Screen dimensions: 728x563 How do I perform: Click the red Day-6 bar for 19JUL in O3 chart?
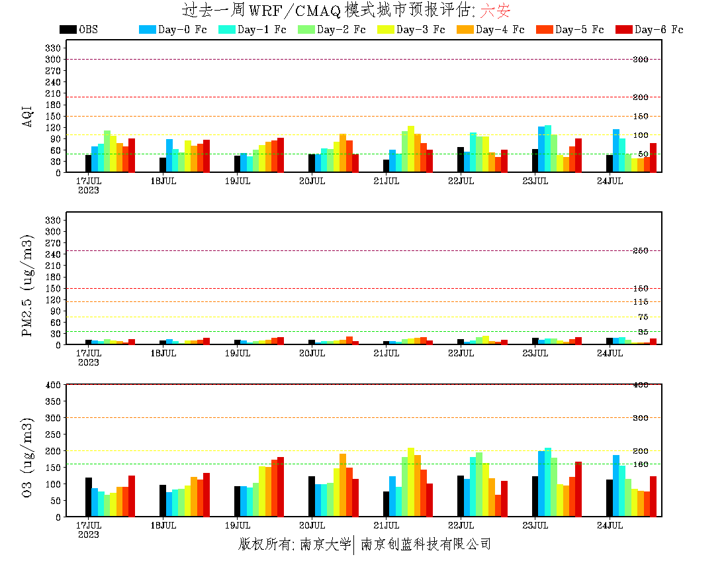[281, 487]
